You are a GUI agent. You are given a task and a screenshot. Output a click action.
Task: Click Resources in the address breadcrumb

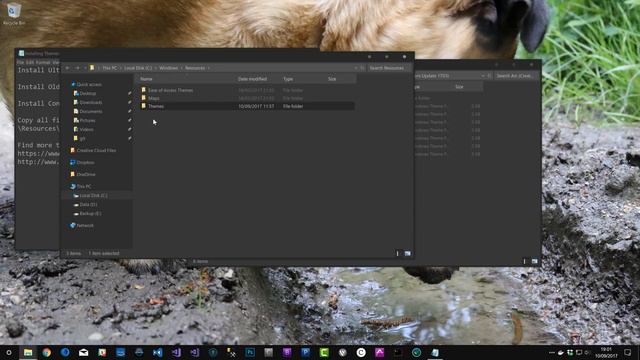tap(195, 68)
